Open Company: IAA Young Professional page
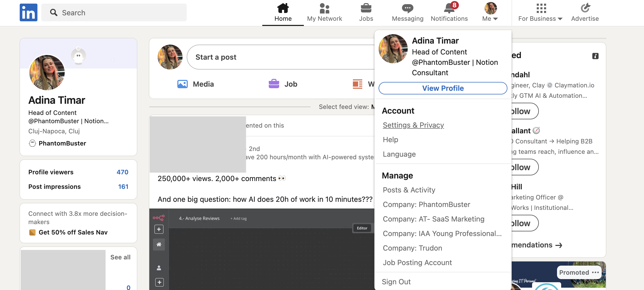Screen dimensions: 644x290 pyautogui.click(x=442, y=233)
